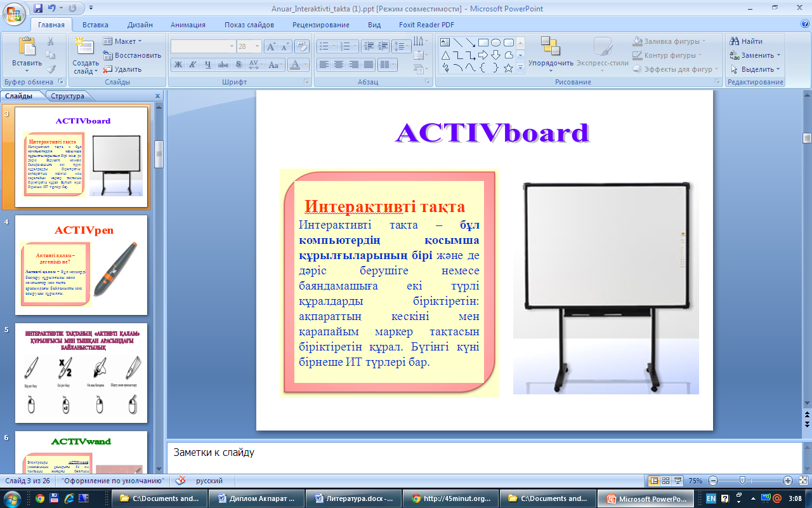The image size is (812, 508).
Task: Select the Isosceles Triangle shape
Action: pyautogui.click(x=445, y=55)
